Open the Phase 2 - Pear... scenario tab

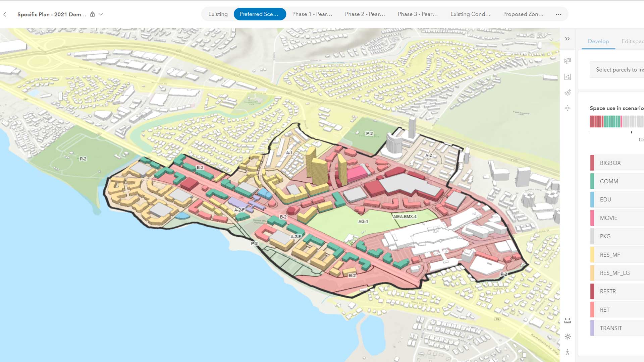point(365,14)
